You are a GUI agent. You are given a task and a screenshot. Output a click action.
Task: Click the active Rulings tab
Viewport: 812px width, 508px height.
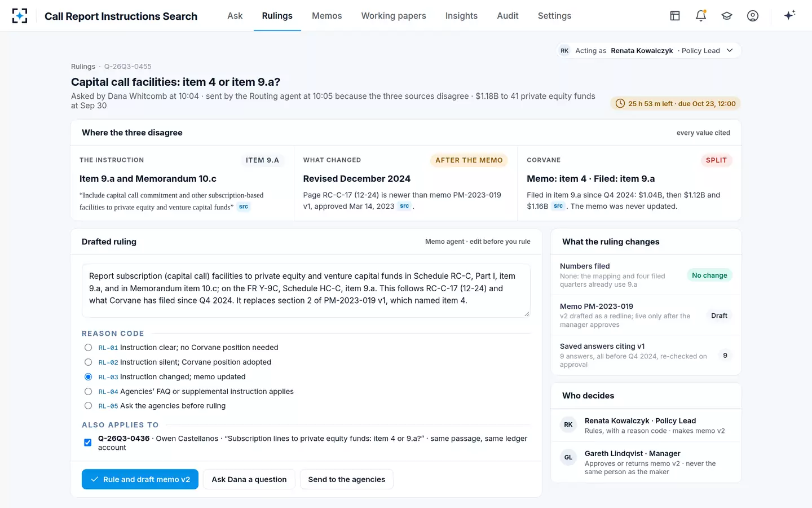click(x=277, y=16)
